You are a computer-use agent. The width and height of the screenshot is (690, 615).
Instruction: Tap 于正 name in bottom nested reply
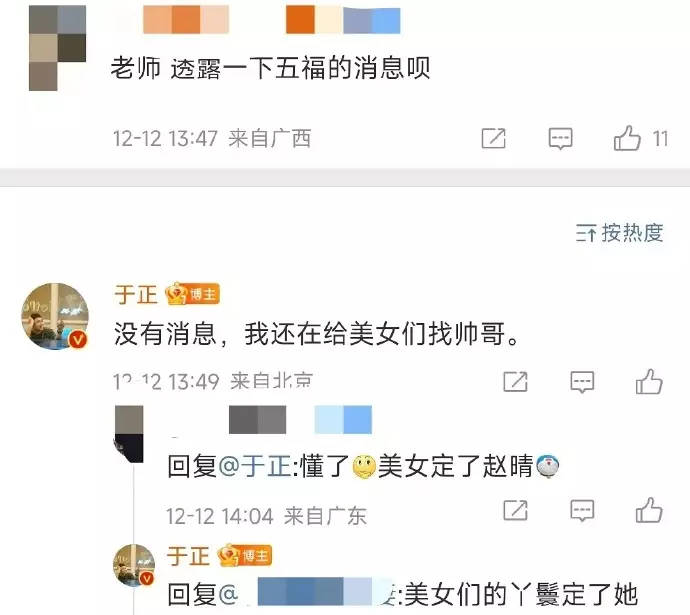tap(187, 556)
